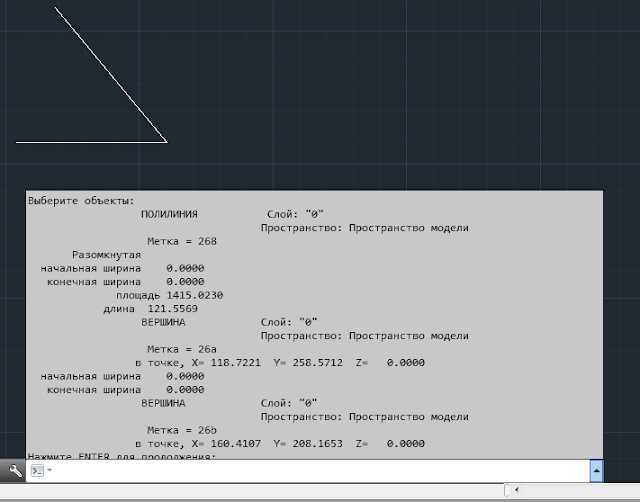
Task: Open recent commands dropdown arrow
Action: point(49,470)
